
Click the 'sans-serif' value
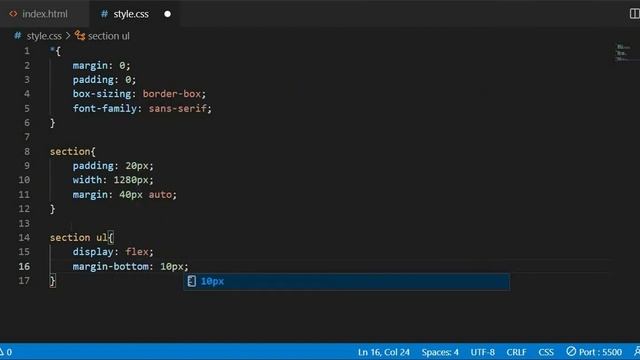(x=178, y=109)
